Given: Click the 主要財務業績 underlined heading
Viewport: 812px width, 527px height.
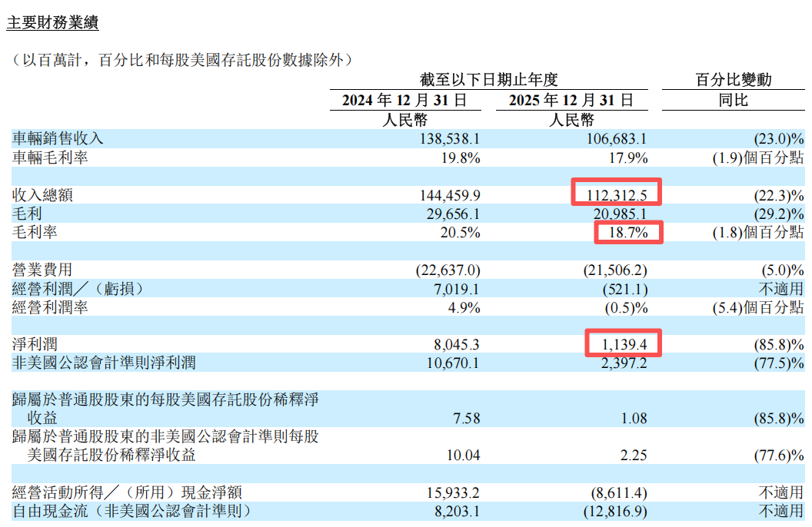Looking at the screenshot, I should tap(52, 23).
